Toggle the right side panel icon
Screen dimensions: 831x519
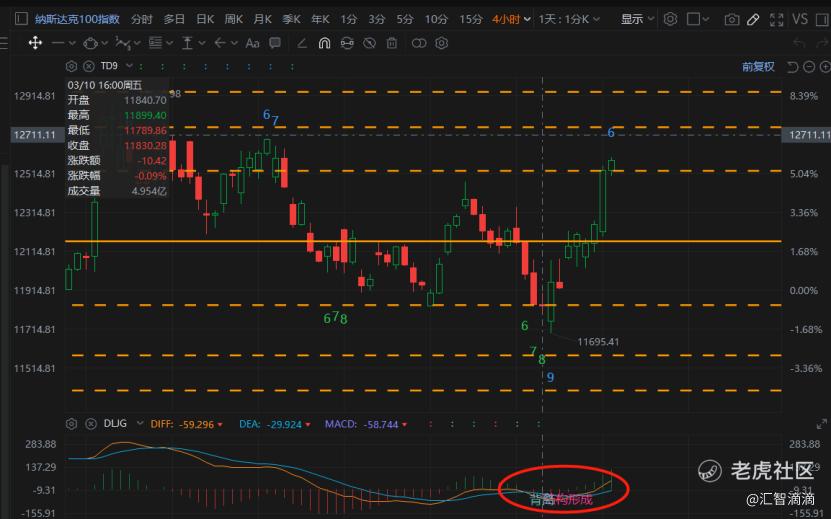pyautogui.click(x=822, y=20)
